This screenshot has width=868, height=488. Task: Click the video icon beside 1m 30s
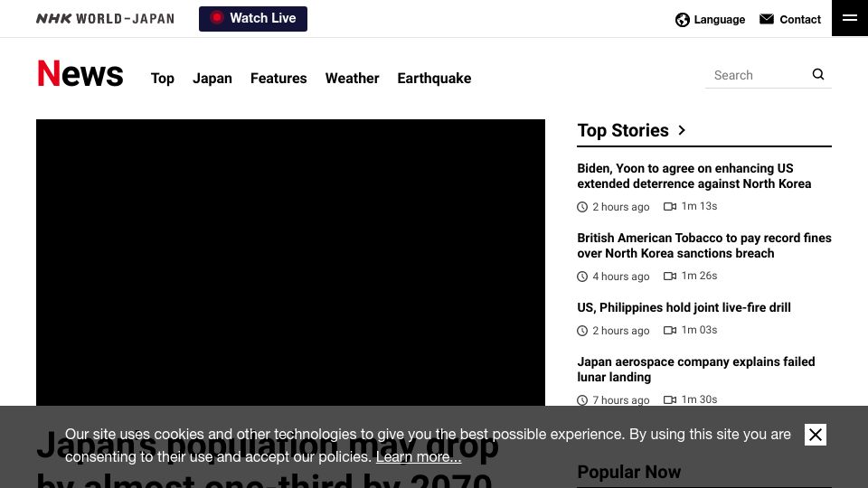[670, 400]
